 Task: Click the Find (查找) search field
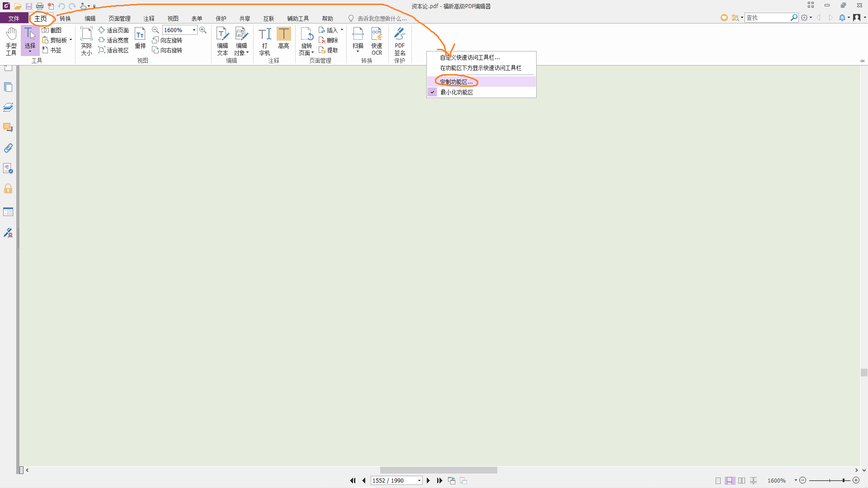point(768,18)
